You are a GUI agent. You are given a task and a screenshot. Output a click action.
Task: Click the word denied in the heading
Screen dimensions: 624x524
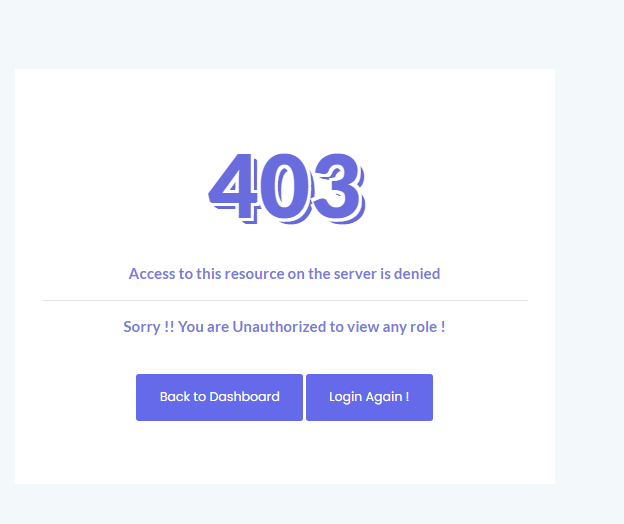417,274
